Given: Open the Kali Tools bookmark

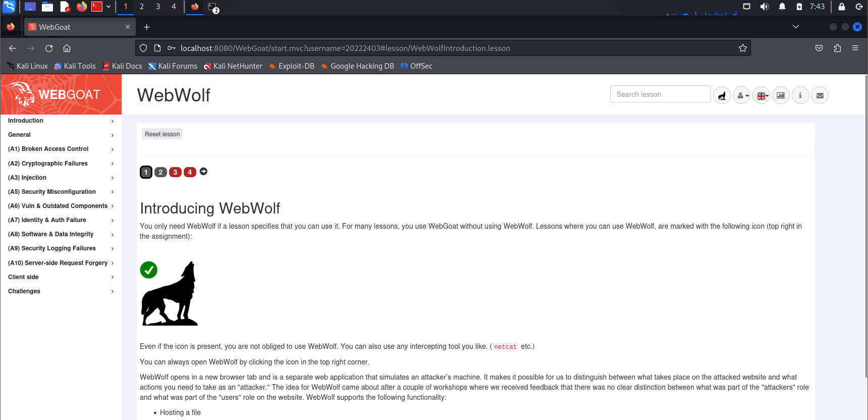Looking at the screenshot, I should point(75,66).
